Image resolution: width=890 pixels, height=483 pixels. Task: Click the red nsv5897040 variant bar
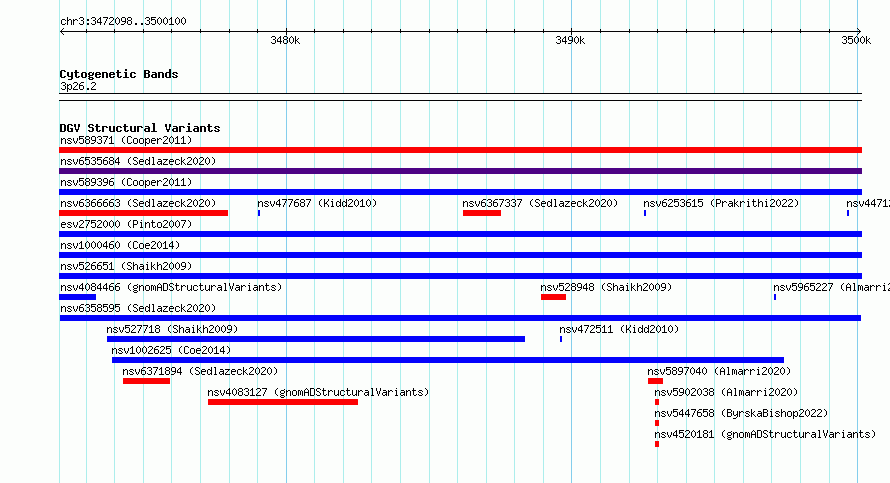(x=656, y=381)
